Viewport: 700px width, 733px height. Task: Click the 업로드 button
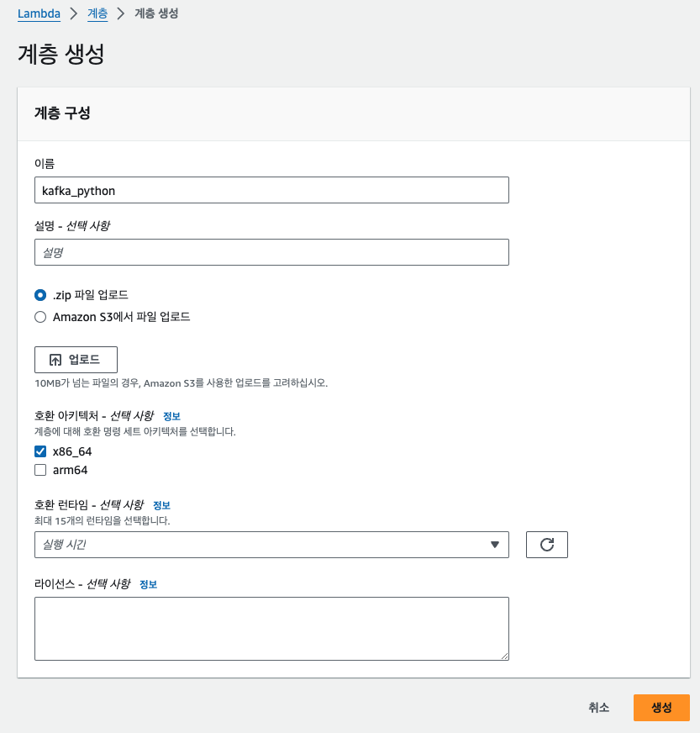[x=76, y=360]
